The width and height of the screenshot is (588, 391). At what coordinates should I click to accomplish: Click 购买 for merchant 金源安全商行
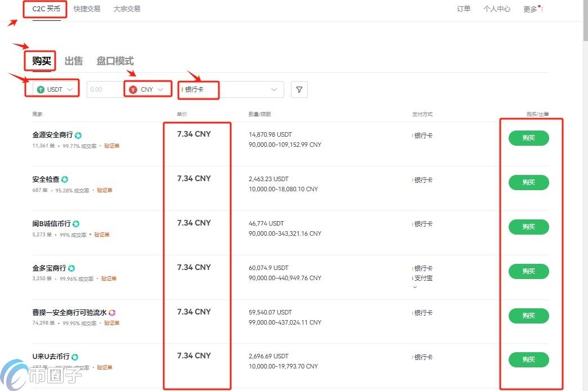[x=528, y=138]
